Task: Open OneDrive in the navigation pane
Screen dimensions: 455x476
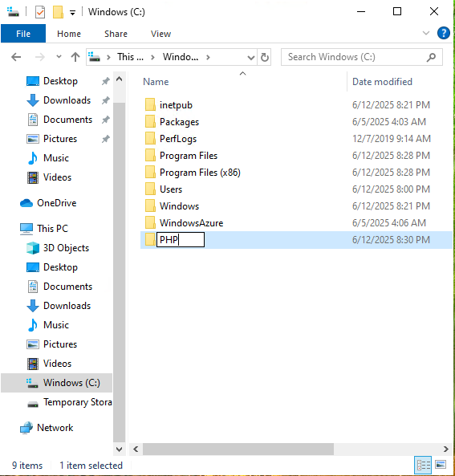Action: pos(56,203)
